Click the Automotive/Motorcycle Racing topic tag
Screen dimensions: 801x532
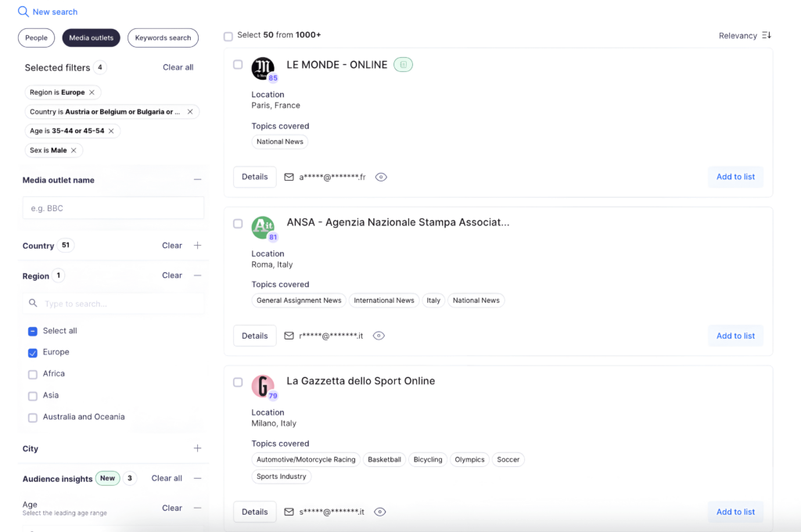click(306, 459)
